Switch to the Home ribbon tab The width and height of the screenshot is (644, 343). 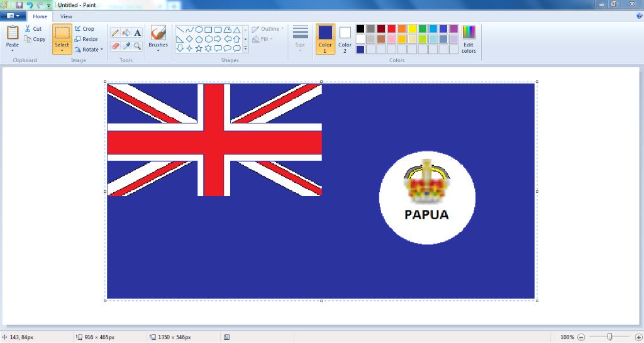40,16
